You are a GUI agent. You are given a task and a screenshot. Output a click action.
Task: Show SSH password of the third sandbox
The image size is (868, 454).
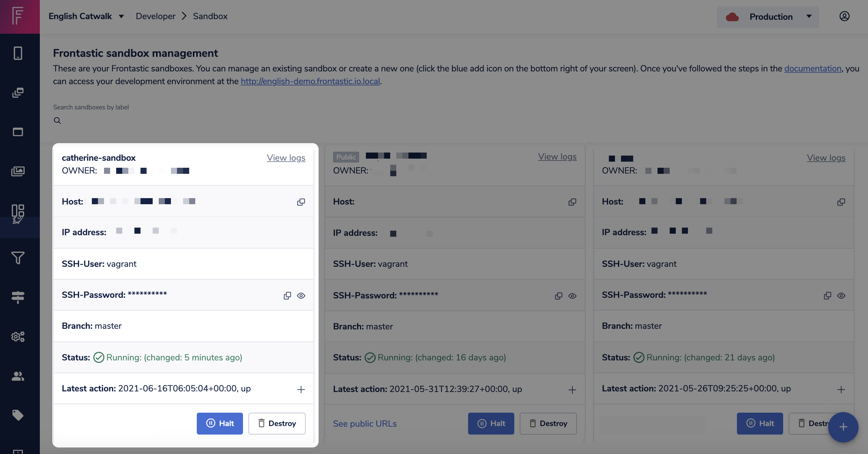coord(841,296)
